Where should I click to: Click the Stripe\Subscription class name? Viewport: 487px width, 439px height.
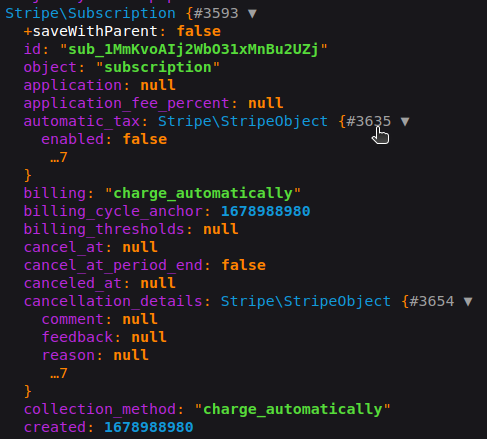pyautogui.click(x=90, y=14)
